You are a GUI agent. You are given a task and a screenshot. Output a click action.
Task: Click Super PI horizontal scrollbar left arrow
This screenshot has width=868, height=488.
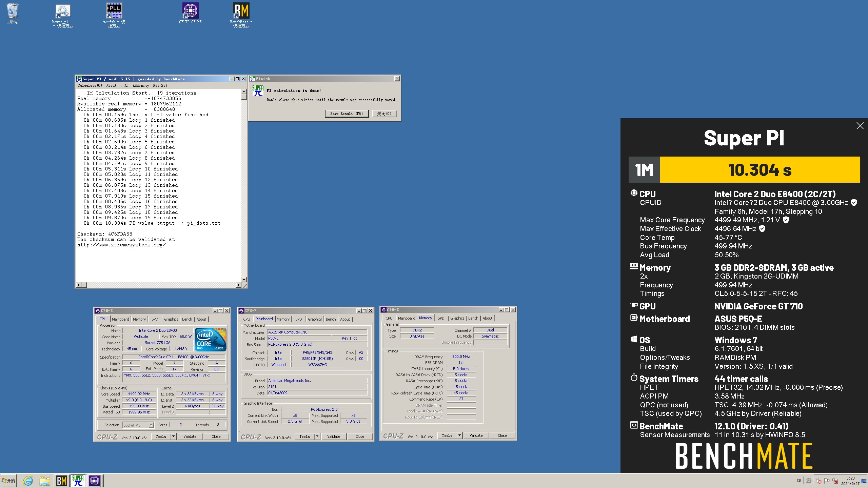click(79, 285)
